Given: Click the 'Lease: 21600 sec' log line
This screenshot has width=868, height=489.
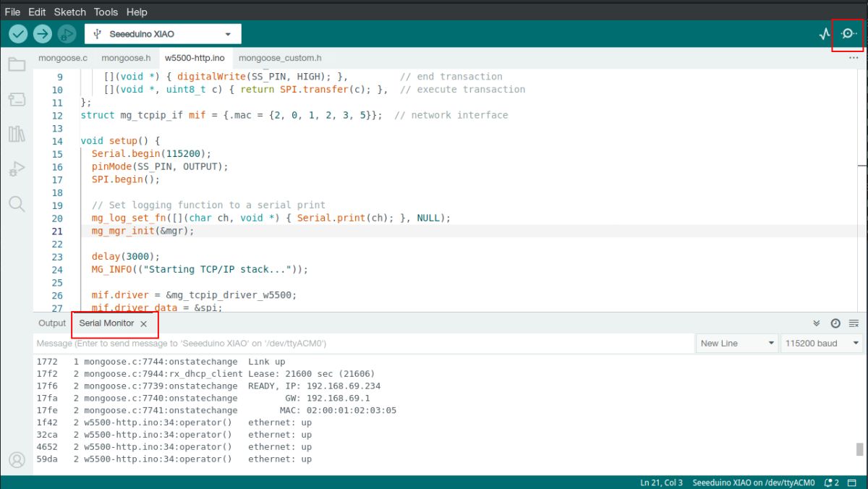Looking at the screenshot, I should click(205, 374).
